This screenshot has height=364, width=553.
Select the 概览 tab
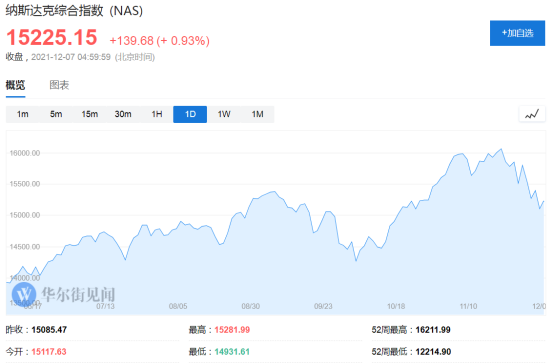16,85
